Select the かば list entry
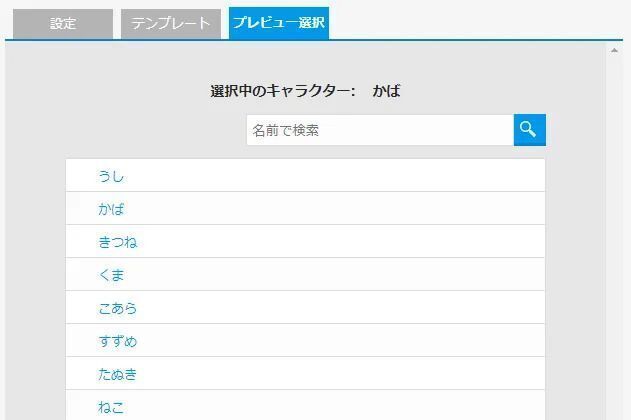631x420 pixels. coord(111,209)
